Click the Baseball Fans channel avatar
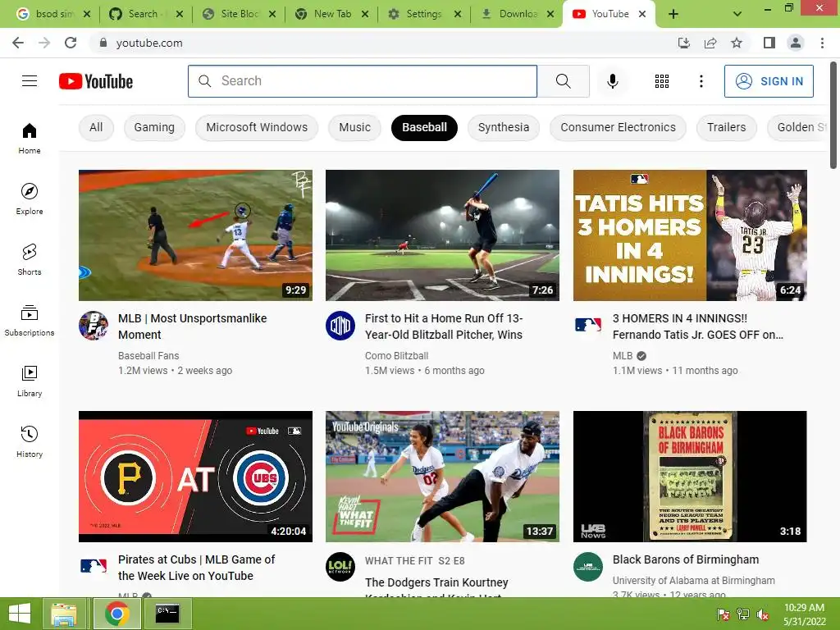Image resolution: width=840 pixels, height=630 pixels. (94, 325)
